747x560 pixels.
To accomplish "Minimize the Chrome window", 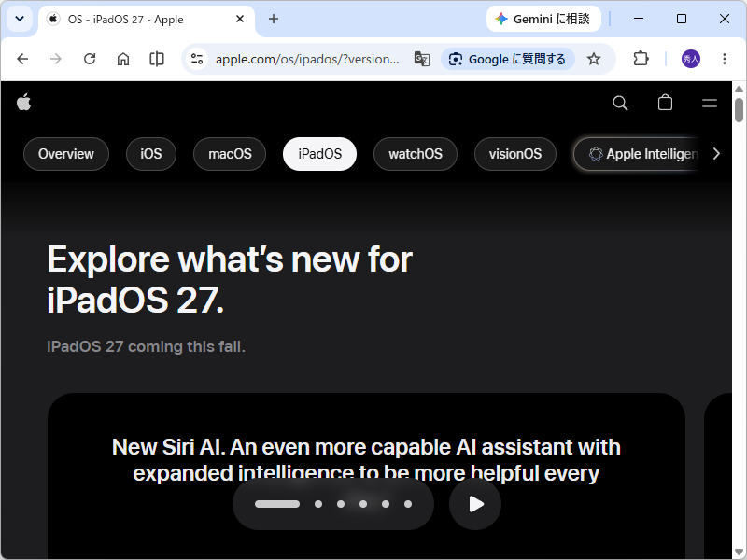I will [x=639, y=19].
